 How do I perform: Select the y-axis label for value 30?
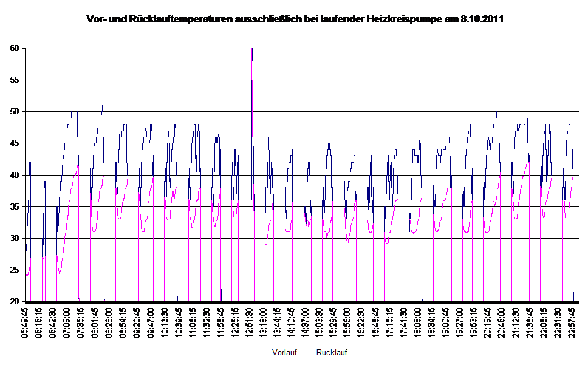16,238
